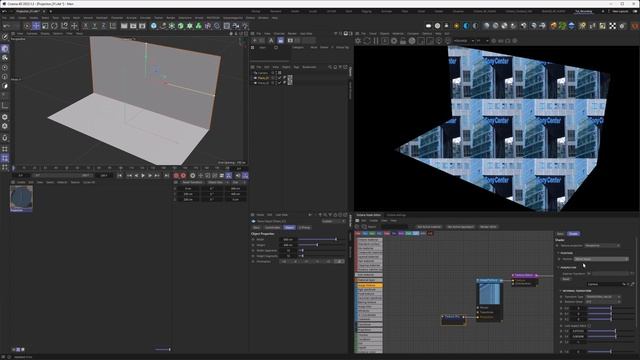Click the third button right of Get Active Material
Screen dimensions: 640x360
(488, 227)
